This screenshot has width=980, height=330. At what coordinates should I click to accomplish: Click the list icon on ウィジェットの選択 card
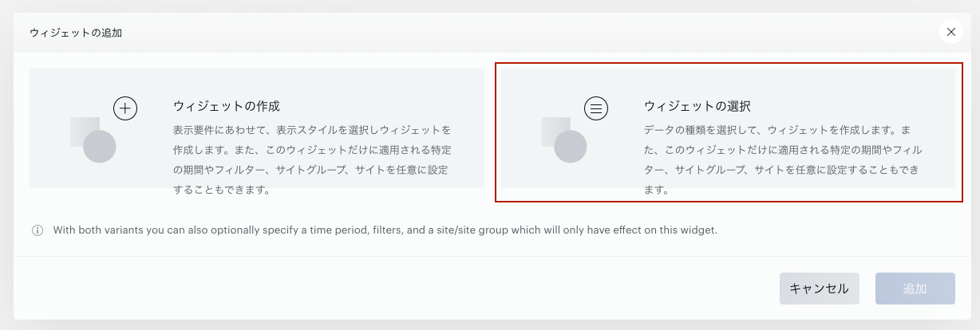coord(597,108)
